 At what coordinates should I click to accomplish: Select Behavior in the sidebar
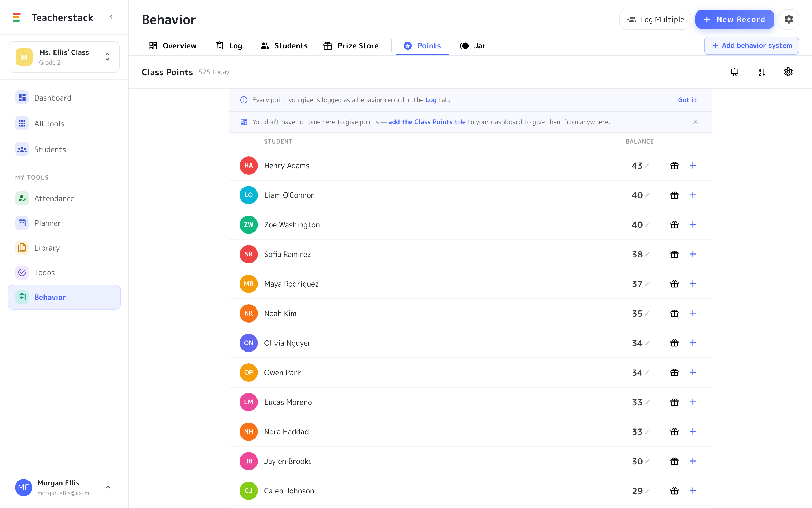[64, 297]
